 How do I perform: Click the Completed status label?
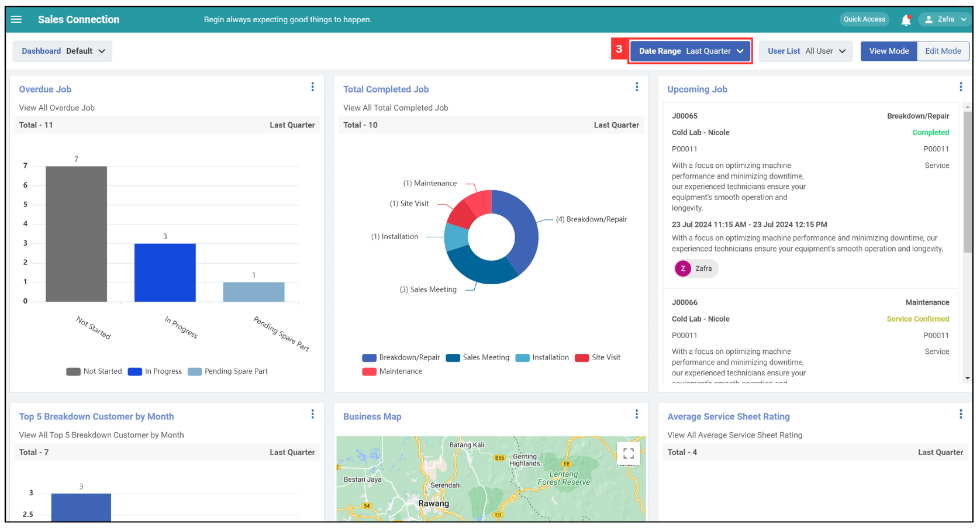930,133
